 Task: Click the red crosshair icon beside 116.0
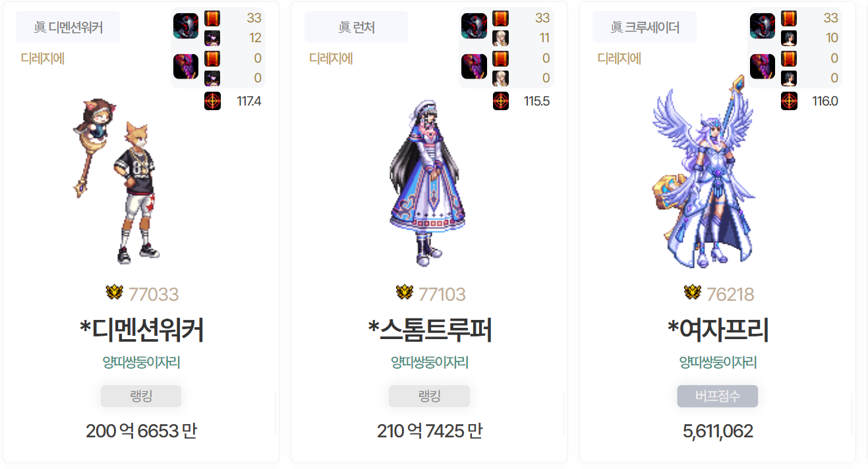click(790, 102)
